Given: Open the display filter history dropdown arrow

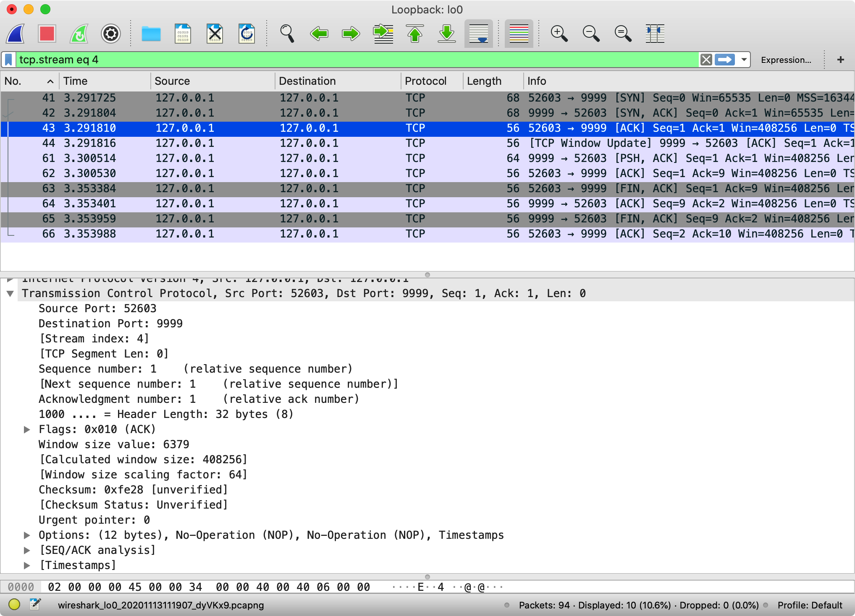Looking at the screenshot, I should pyautogui.click(x=744, y=60).
